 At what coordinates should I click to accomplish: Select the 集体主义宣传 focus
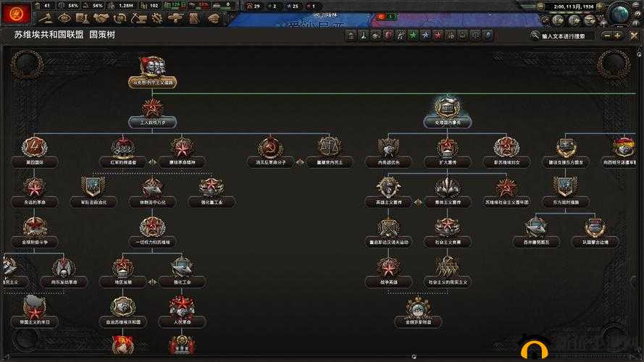click(x=447, y=192)
